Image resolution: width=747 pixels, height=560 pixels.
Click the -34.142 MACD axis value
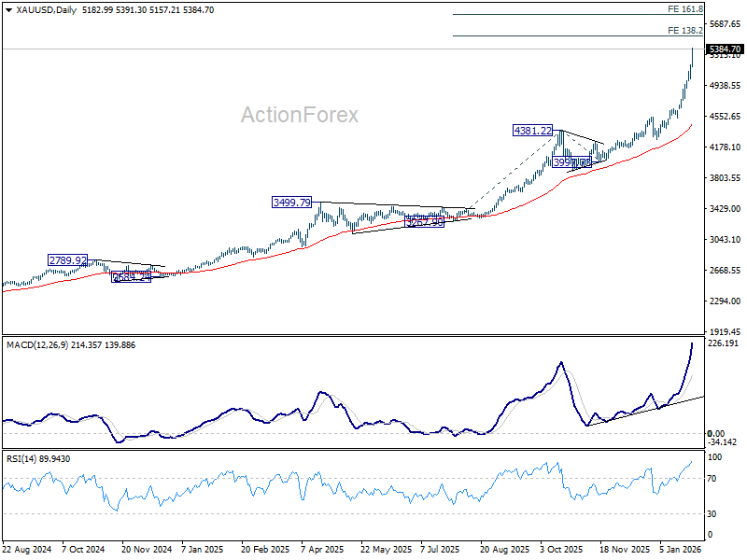click(x=725, y=442)
